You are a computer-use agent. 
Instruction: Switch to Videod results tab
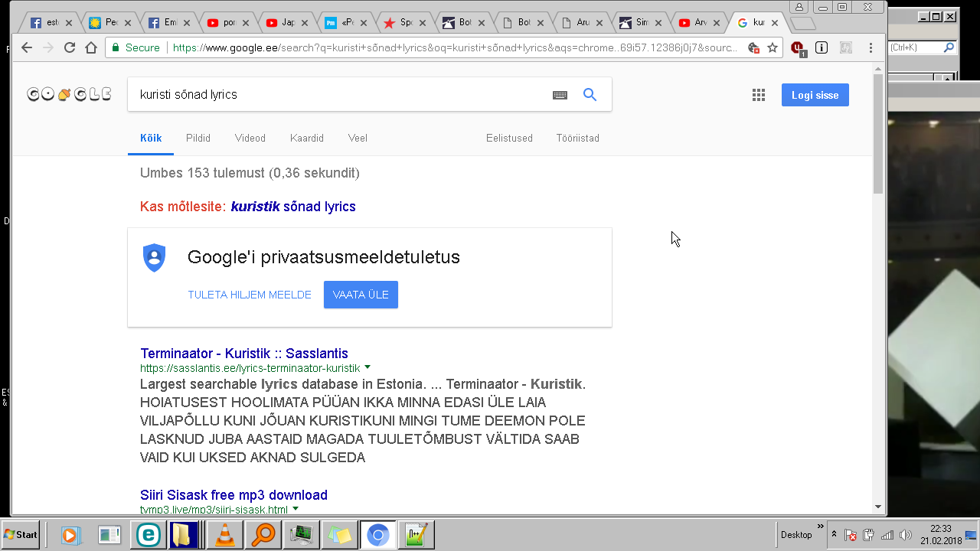250,139
